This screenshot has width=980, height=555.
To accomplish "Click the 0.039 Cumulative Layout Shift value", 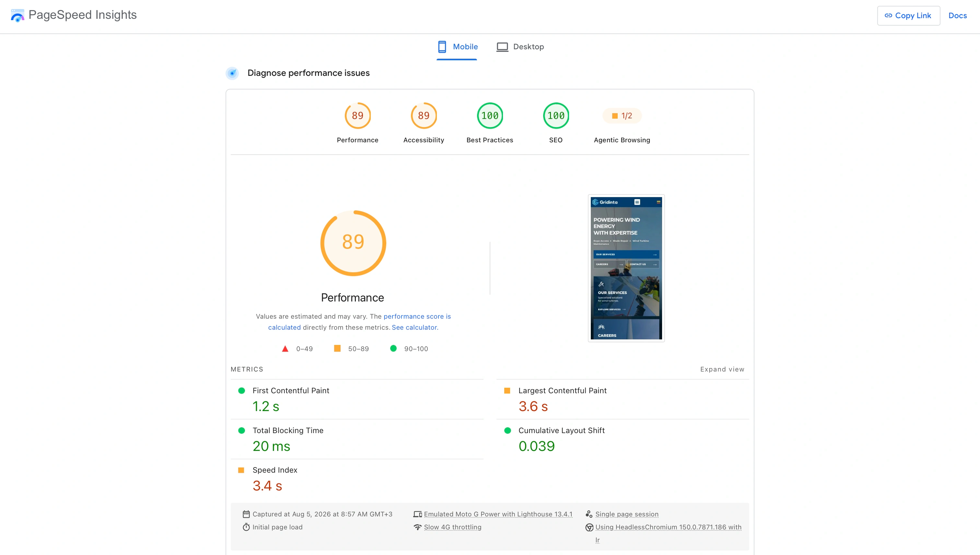I will point(536,446).
